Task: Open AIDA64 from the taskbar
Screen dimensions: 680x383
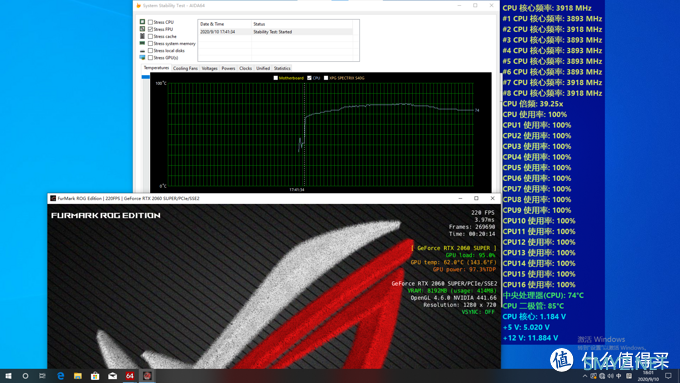Action: coord(130,376)
